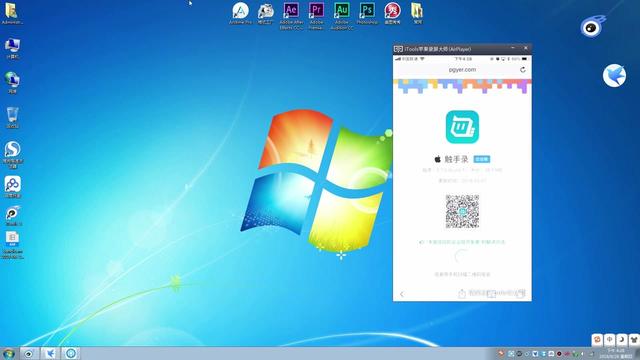Open the Airdroid Pro desktop shortcut
Image resolution: width=640 pixels, height=360 pixels.
(x=240, y=13)
